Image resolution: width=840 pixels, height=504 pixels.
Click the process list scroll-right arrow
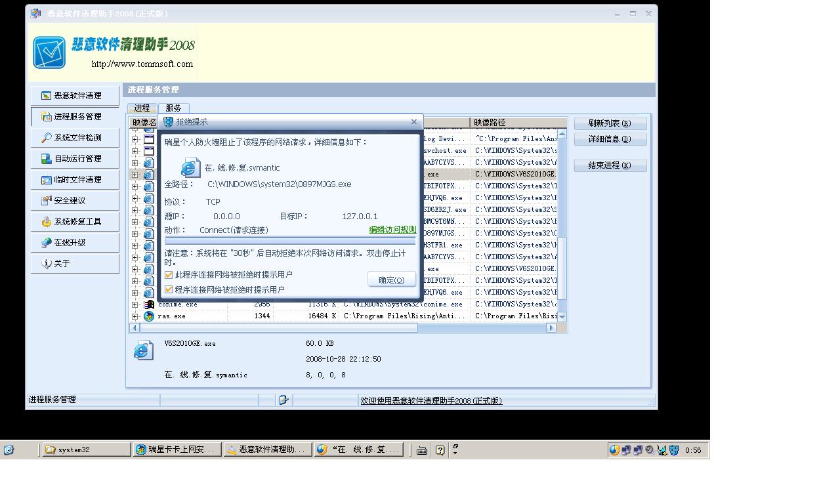(x=551, y=327)
